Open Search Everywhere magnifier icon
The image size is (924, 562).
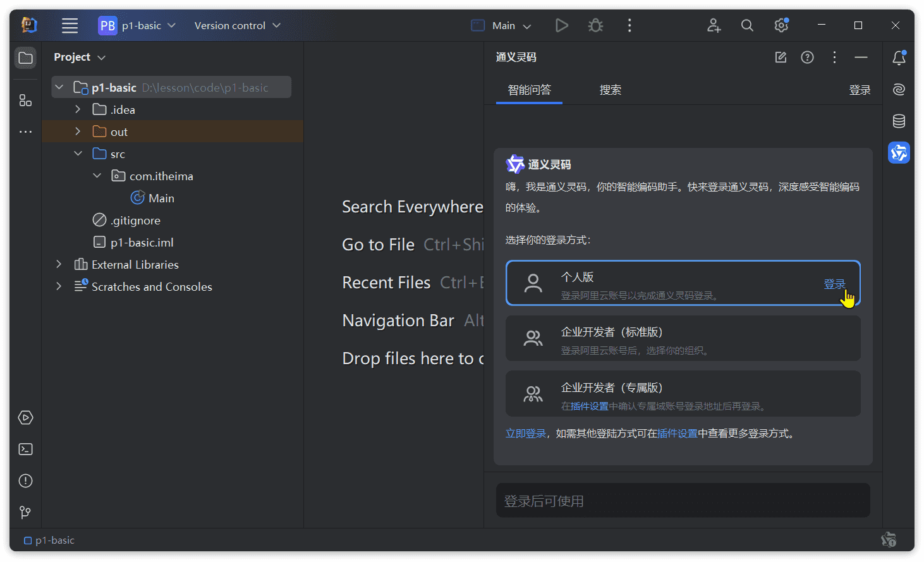coord(747,25)
